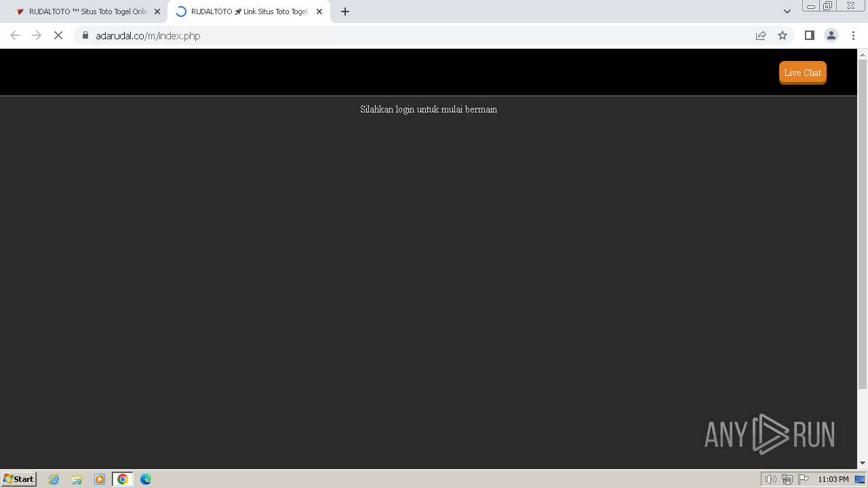Open the Windows Start menu

pyautogui.click(x=19, y=479)
